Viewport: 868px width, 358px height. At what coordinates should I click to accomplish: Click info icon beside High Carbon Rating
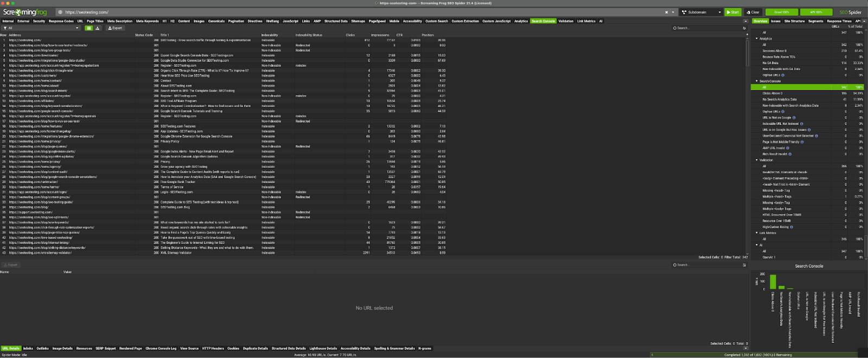click(x=792, y=227)
